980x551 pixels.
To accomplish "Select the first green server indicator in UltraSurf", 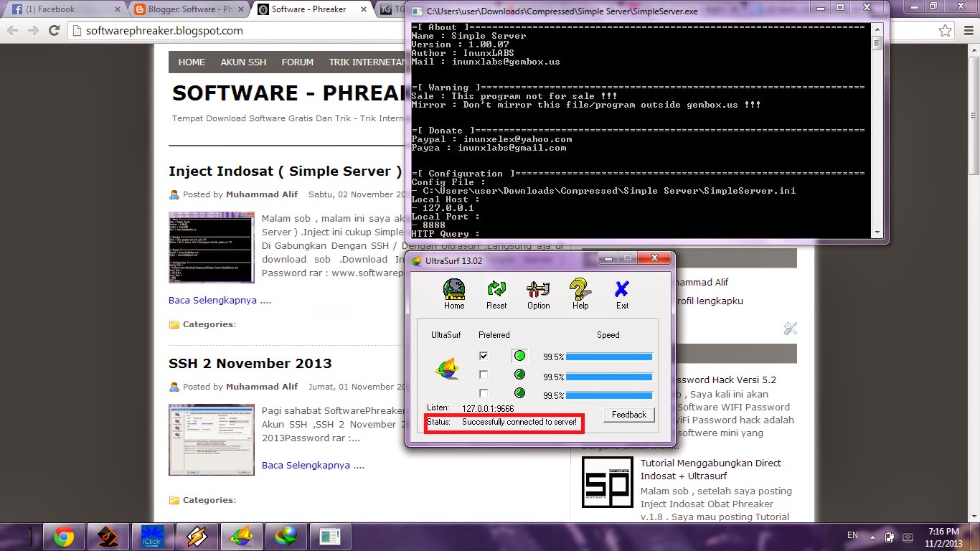I will point(519,356).
